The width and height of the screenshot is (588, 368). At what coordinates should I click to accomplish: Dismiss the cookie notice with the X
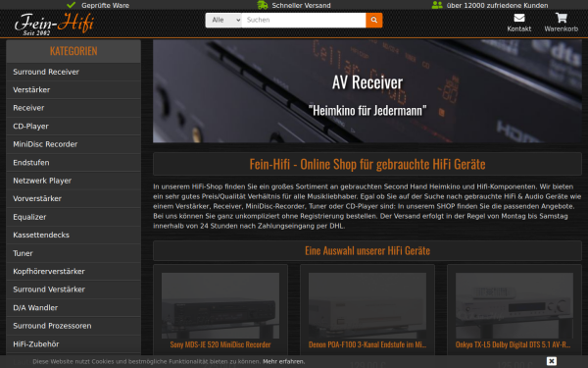pos(551,361)
